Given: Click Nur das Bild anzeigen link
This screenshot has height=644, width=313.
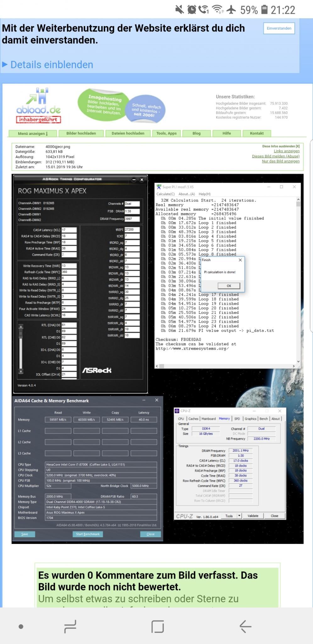Looking at the screenshot, I should pos(281,161).
